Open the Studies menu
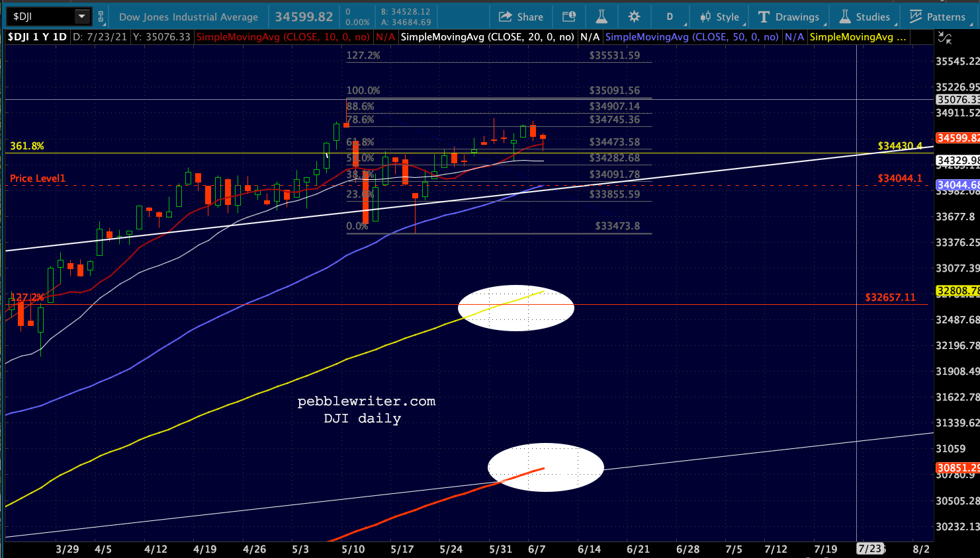 [865, 17]
